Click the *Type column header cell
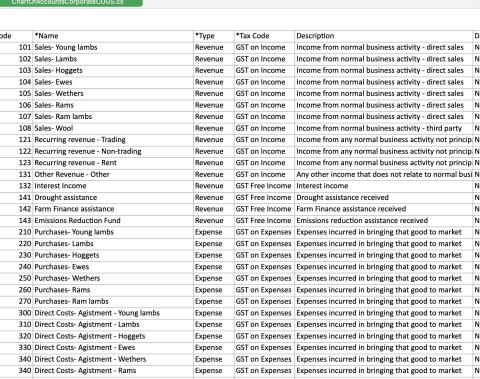The width and height of the screenshot is (480, 379). (214, 36)
